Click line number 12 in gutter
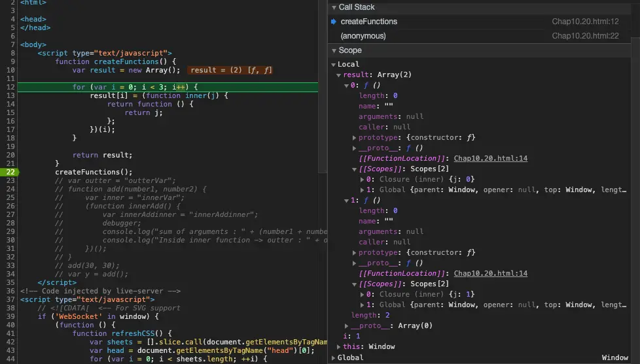This screenshot has width=640, height=364. (x=10, y=87)
